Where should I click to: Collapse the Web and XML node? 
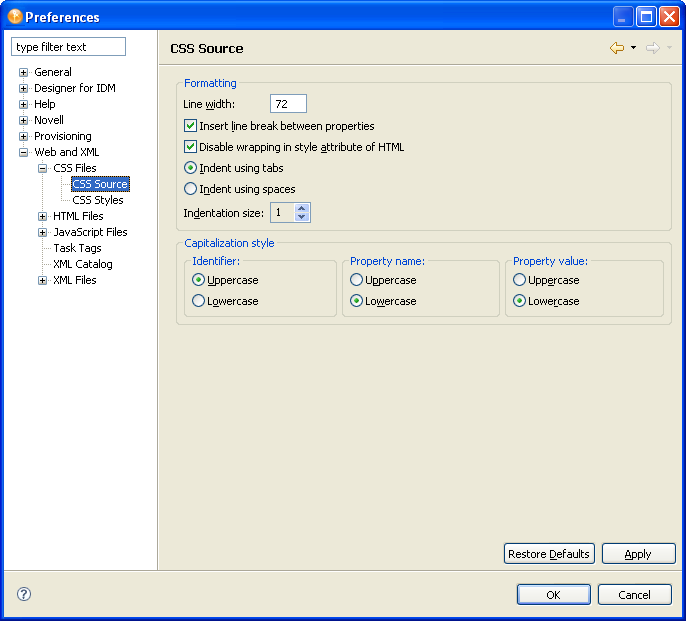pyautogui.click(x=24, y=152)
